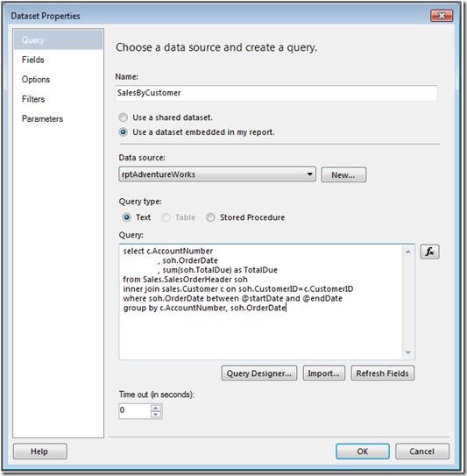This screenshot has width=467, height=476.
Task: Open the Query Designer
Action: tap(259, 373)
